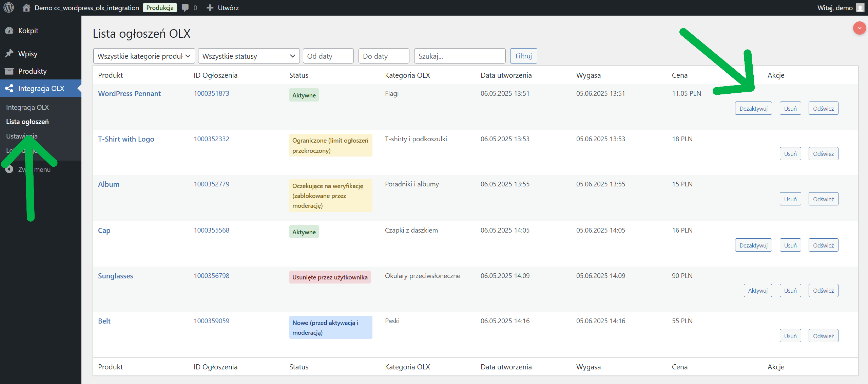The width and height of the screenshot is (868, 384).
Task: Focus the Do daty date field
Action: coord(384,56)
